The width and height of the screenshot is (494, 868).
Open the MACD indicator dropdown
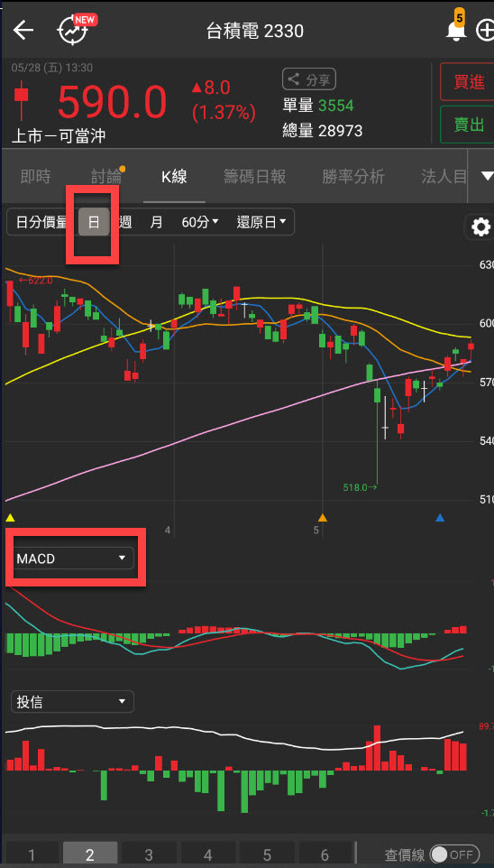coord(72,559)
